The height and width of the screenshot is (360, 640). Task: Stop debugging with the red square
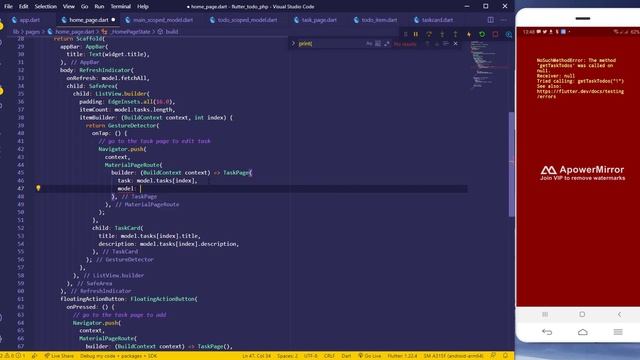coord(495,34)
